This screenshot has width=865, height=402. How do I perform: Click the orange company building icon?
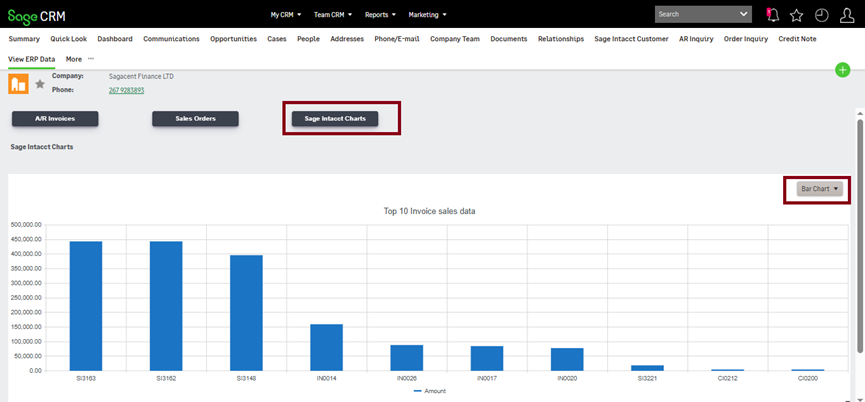pyautogui.click(x=18, y=83)
